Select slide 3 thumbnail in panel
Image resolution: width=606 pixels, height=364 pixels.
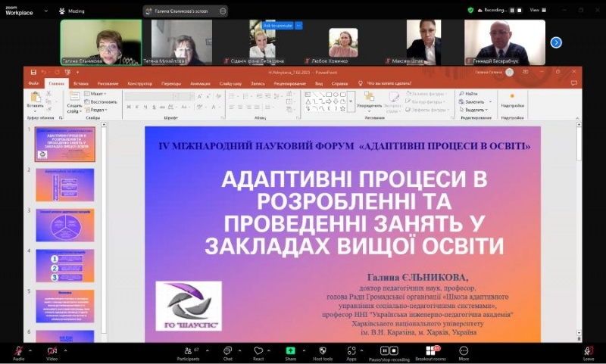coord(65,225)
